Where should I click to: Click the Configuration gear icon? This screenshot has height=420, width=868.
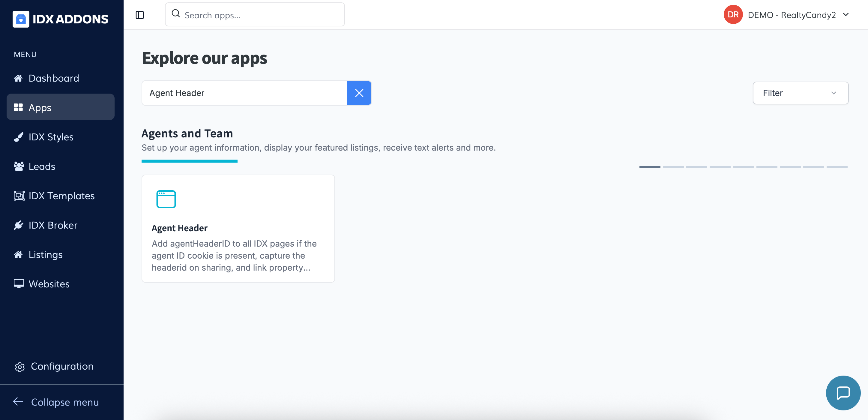[19, 367]
